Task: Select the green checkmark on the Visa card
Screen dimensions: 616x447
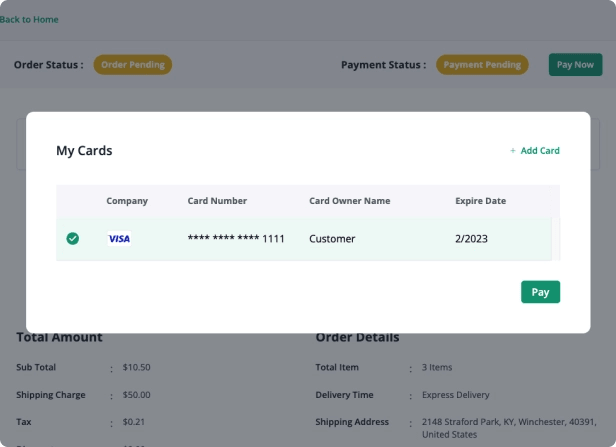Action: pos(72,239)
